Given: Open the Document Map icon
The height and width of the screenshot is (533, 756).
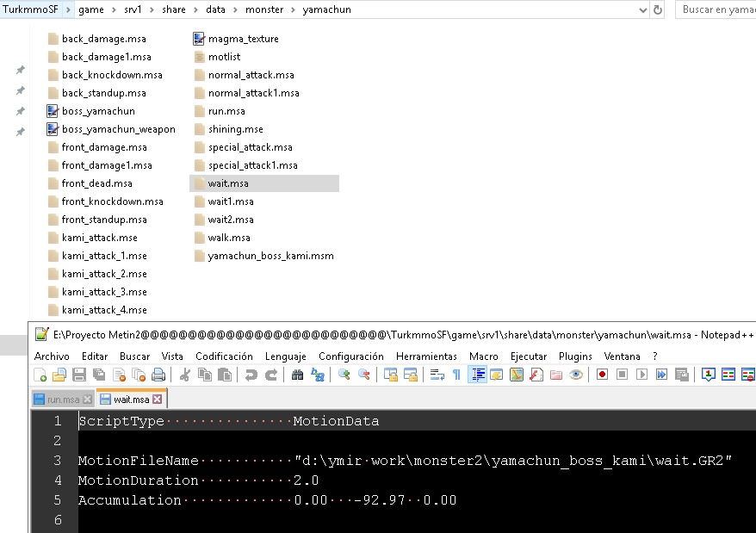Looking at the screenshot, I should [x=517, y=375].
